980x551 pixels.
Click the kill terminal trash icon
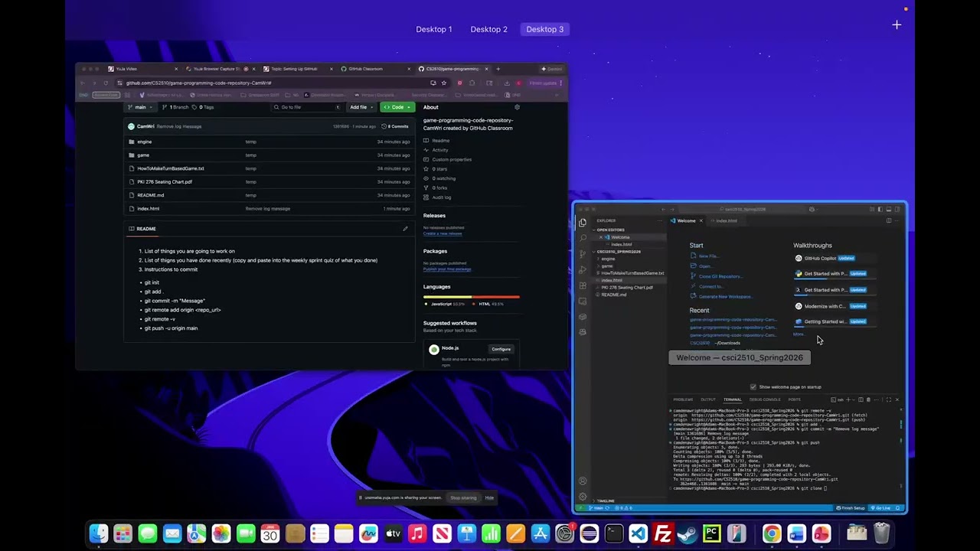[867, 399]
